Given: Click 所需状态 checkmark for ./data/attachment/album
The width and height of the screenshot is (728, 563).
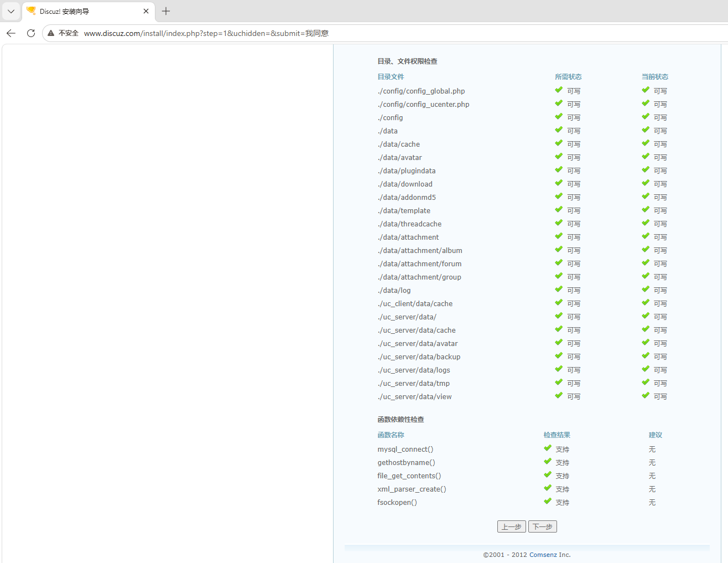Looking at the screenshot, I should coord(559,250).
